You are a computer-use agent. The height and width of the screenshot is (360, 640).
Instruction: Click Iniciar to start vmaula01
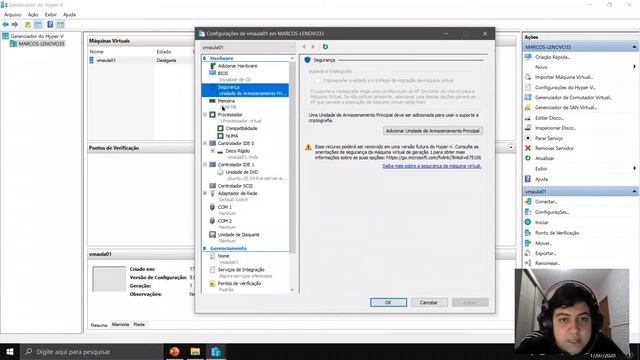pyautogui.click(x=542, y=222)
